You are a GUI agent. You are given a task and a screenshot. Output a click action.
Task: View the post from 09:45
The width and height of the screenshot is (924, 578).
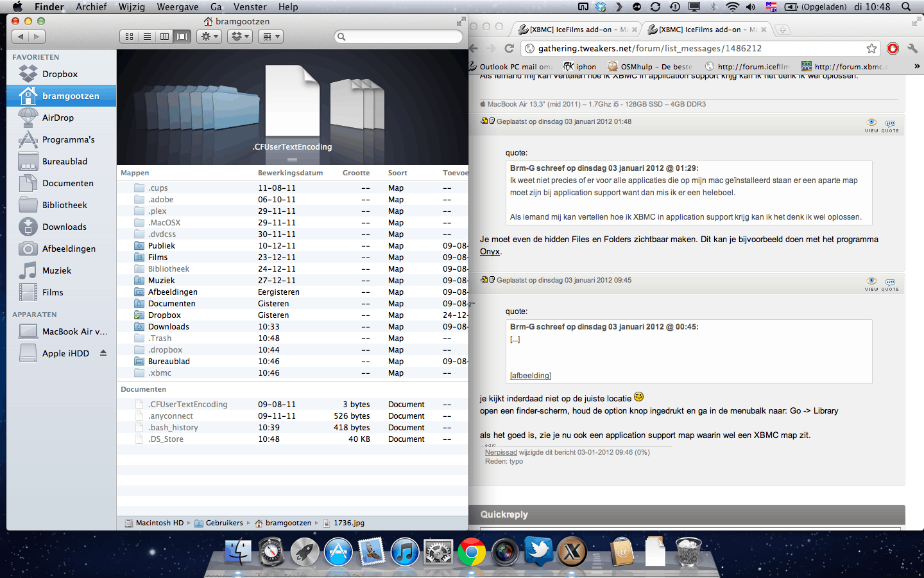click(x=871, y=284)
